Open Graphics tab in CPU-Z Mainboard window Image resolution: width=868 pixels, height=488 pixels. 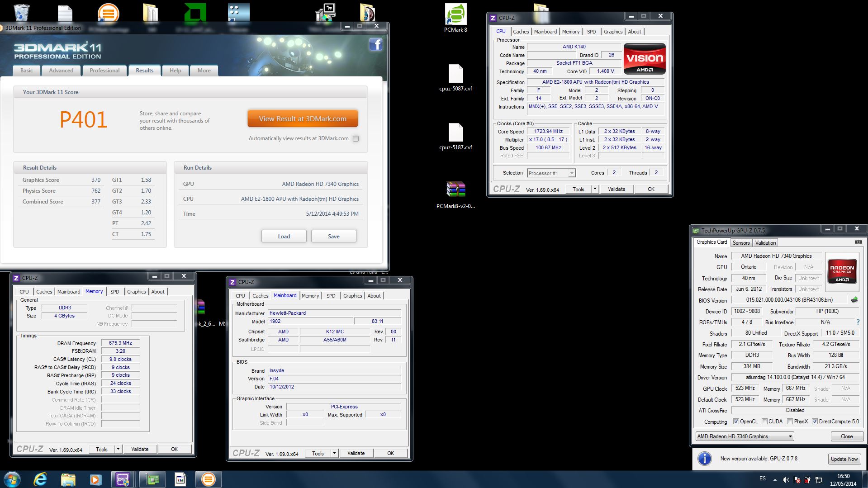(x=352, y=296)
